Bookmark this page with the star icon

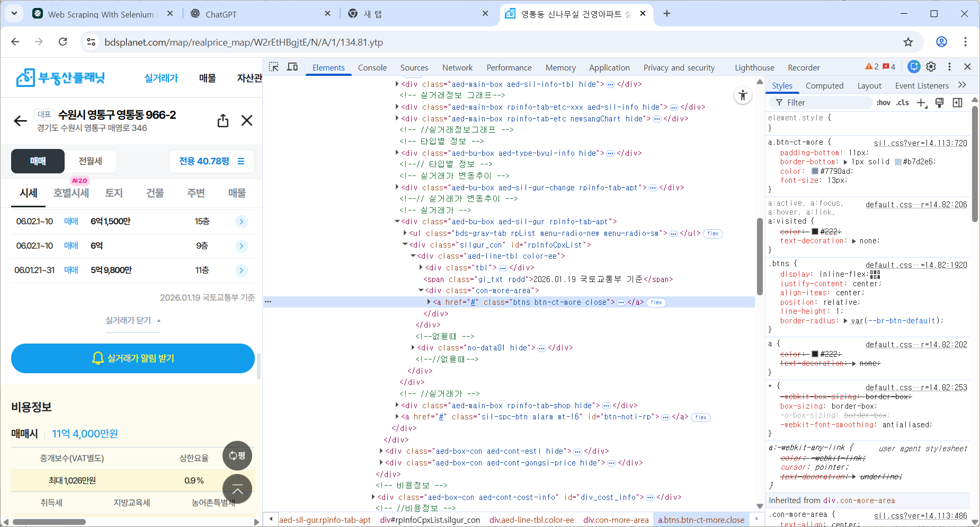tap(908, 42)
